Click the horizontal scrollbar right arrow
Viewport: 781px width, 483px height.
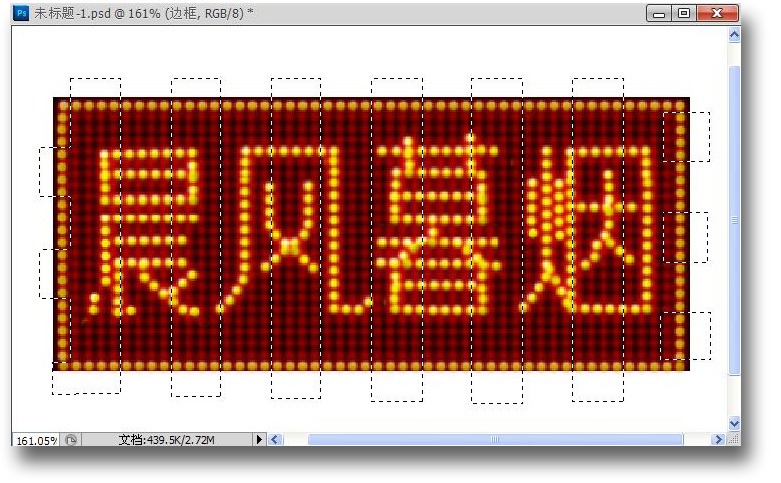(718, 439)
